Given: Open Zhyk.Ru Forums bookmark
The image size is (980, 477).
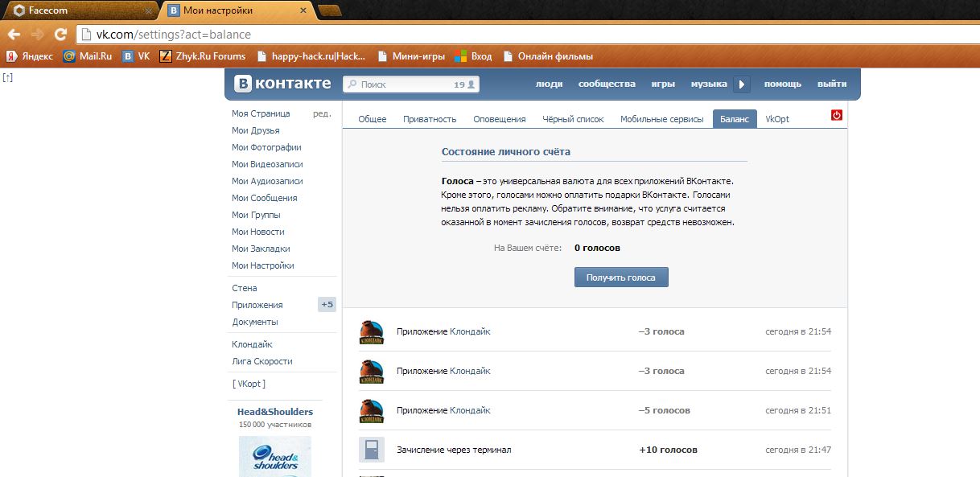Looking at the screenshot, I should point(203,56).
